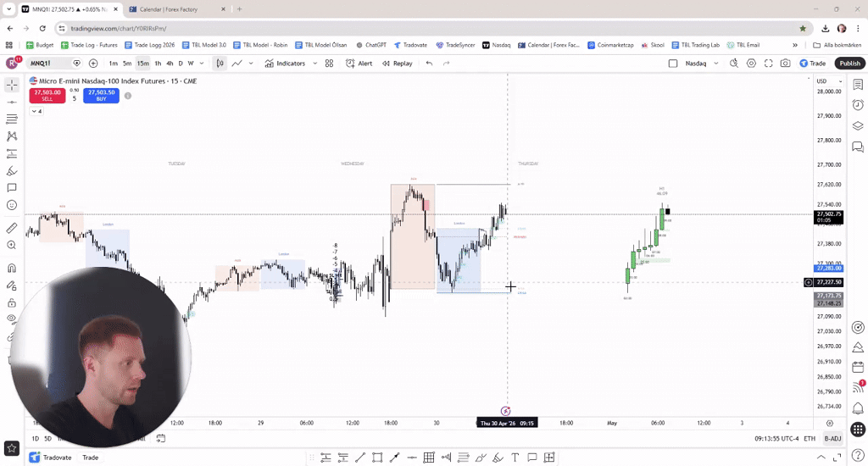
Task: Switch to the 1h timeframe
Action: tap(158, 63)
